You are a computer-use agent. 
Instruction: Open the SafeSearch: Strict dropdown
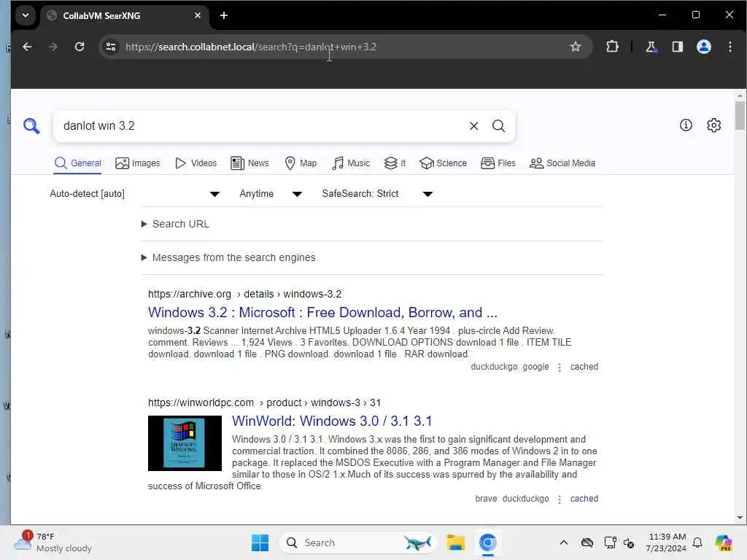[377, 194]
